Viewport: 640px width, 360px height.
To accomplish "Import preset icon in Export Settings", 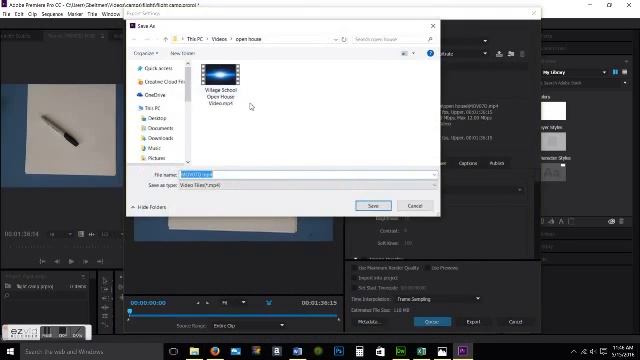I will click(511, 54).
